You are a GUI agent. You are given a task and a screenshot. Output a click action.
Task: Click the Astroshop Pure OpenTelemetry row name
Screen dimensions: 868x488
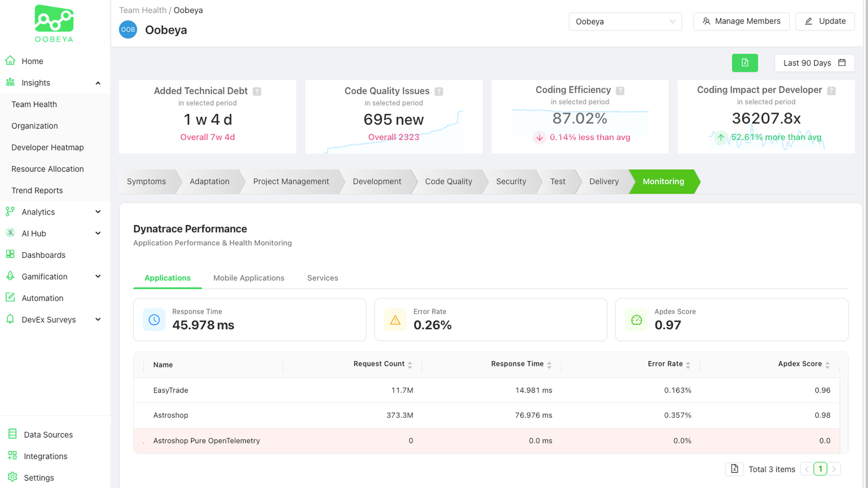207,441
